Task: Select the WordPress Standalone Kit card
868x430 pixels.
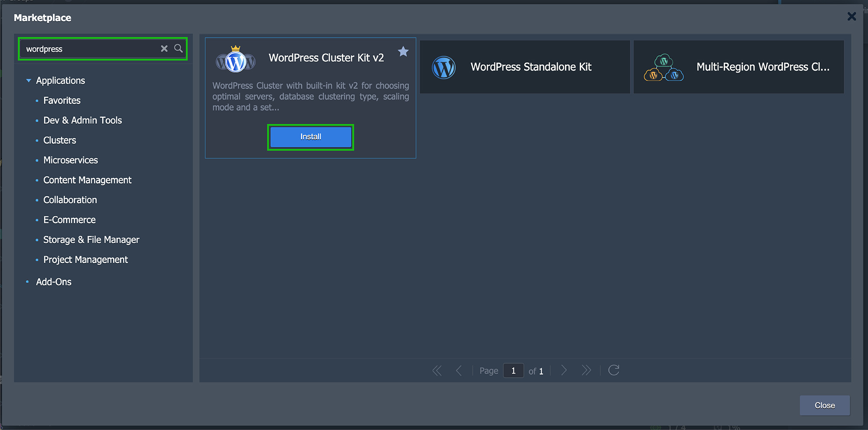Action: [525, 67]
